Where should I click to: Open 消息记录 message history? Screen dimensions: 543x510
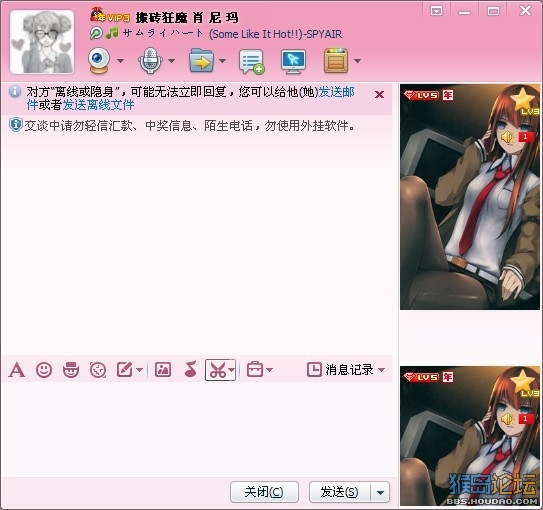point(340,369)
